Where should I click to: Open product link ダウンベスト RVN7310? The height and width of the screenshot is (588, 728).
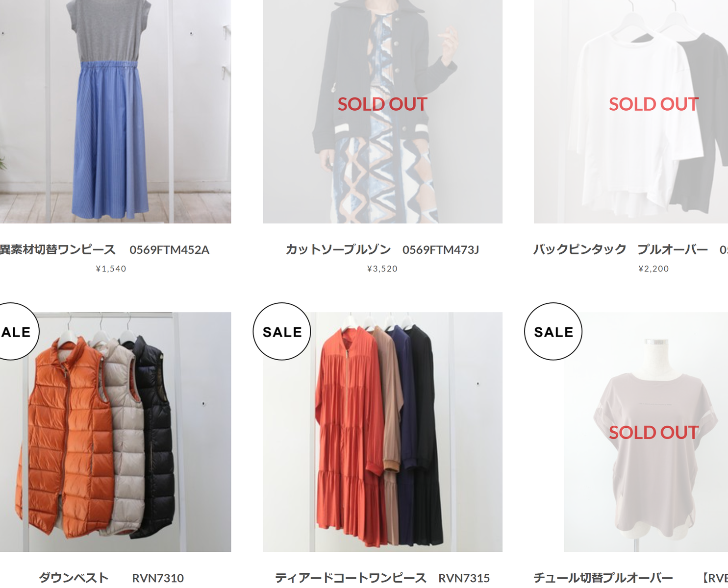111,578
